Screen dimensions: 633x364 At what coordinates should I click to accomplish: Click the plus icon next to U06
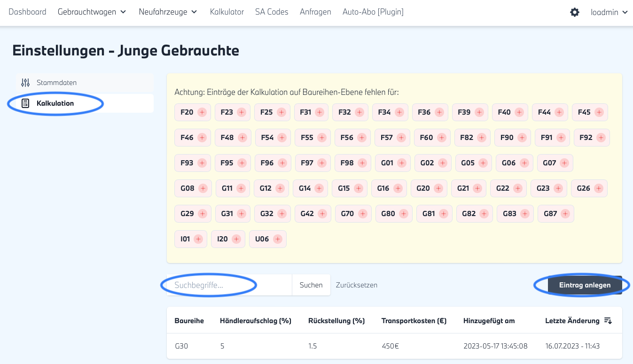(x=278, y=239)
